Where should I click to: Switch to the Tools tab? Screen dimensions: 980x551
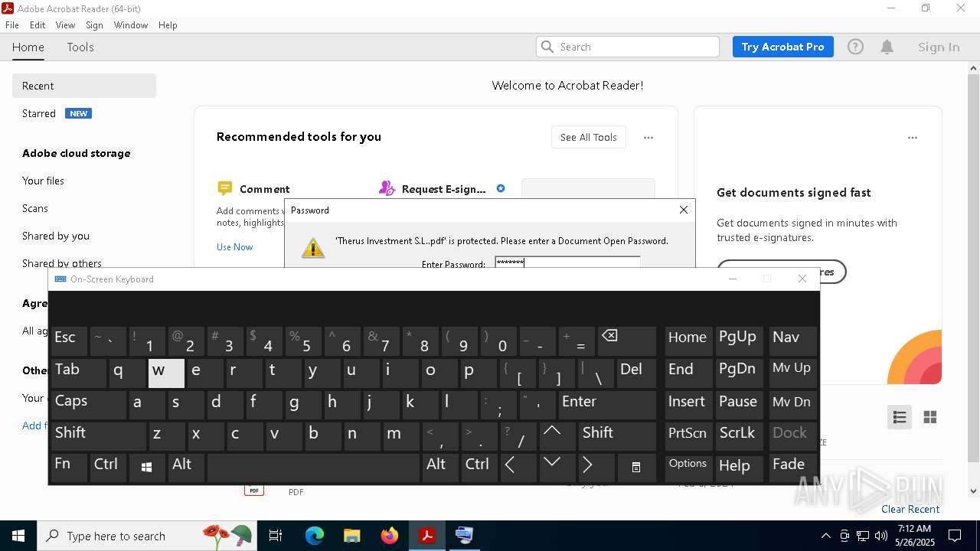pyautogui.click(x=80, y=47)
